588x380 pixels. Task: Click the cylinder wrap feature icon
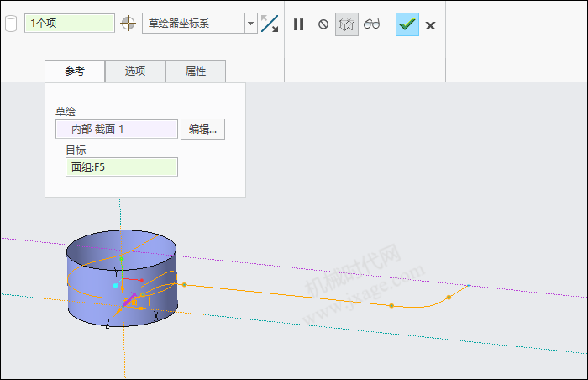(11, 24)
